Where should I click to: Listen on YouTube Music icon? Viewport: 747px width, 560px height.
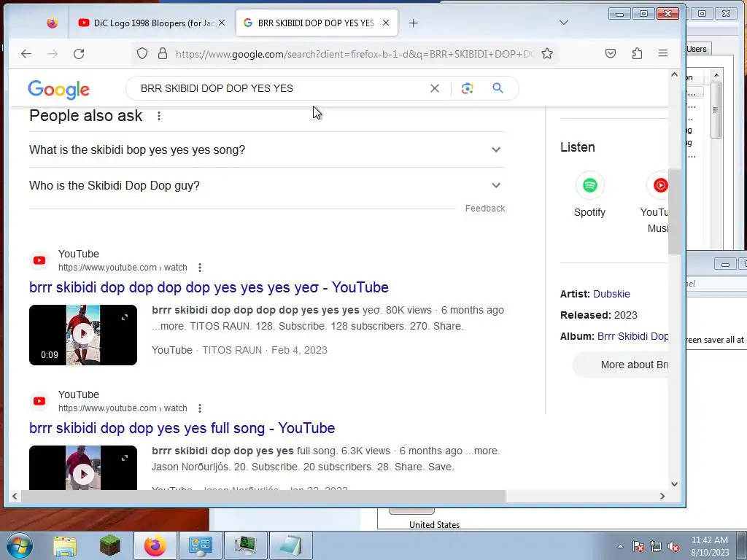tap(658, 185)
